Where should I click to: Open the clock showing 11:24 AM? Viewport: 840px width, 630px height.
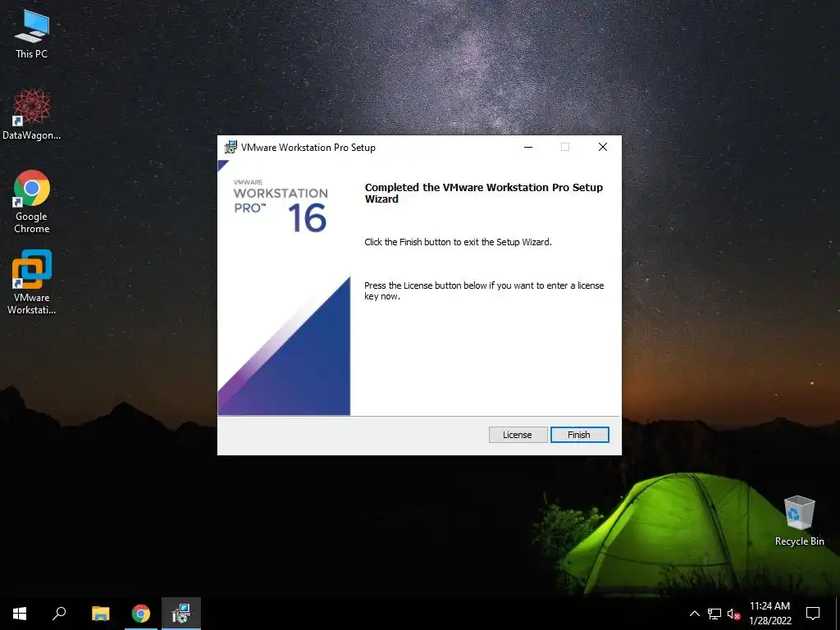[x=769, y=614]
